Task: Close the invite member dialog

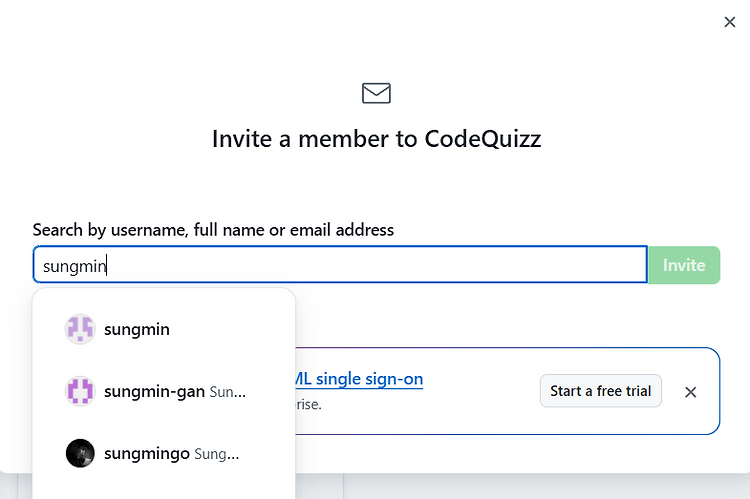Action: pyautogui.click(x=729, y=22)
